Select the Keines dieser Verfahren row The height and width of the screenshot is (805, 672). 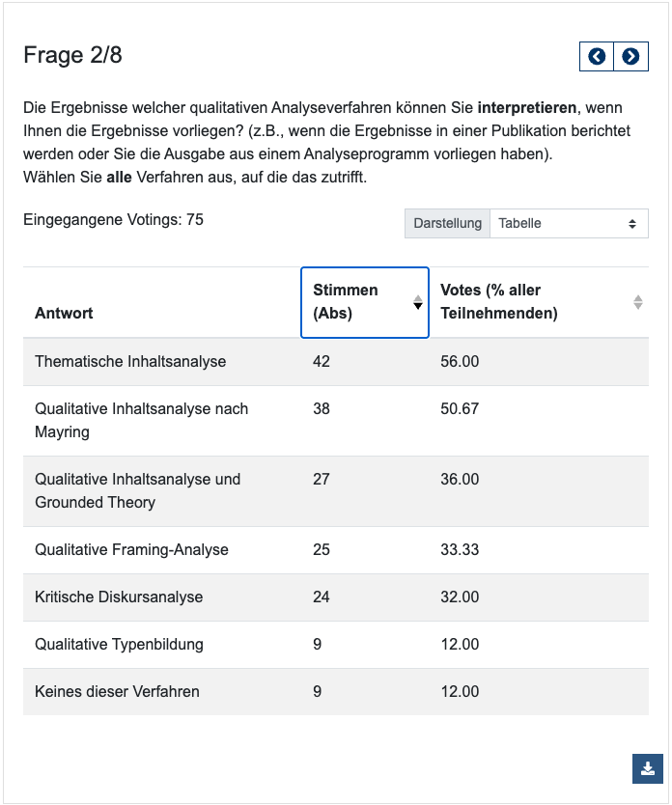[x=117, y=692]
